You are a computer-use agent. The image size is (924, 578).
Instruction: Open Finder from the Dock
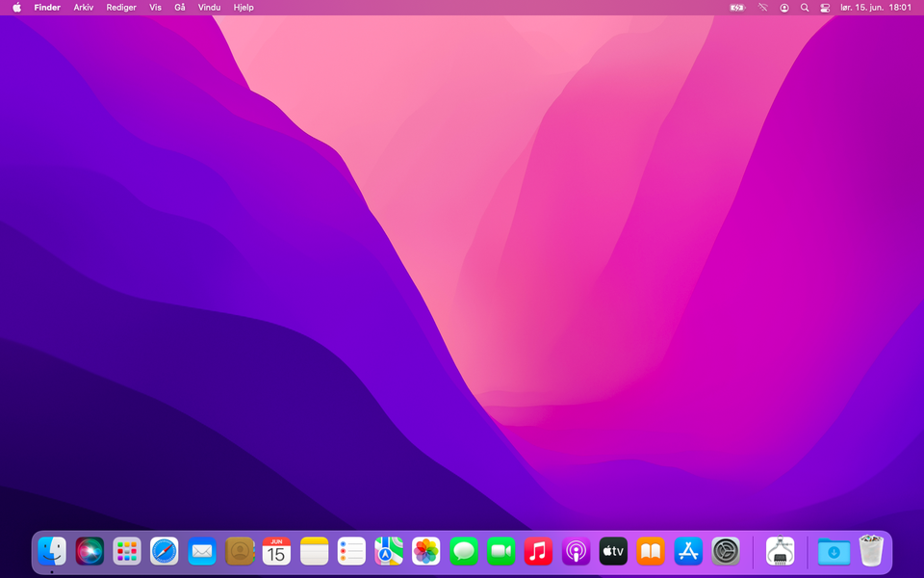point(52,551)
